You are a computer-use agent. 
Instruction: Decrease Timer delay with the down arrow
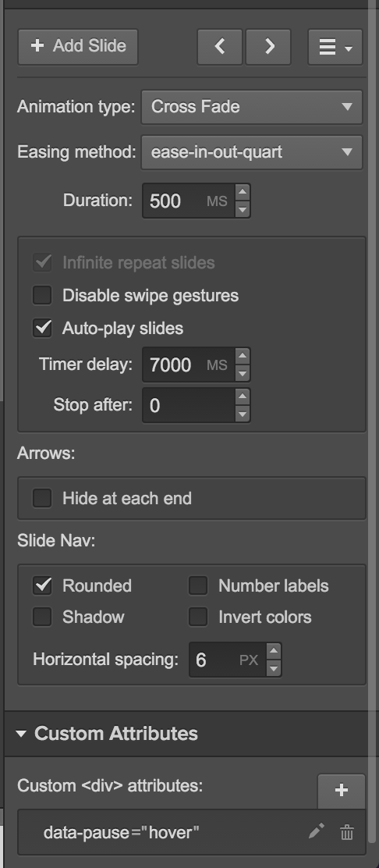click(243, 374)
